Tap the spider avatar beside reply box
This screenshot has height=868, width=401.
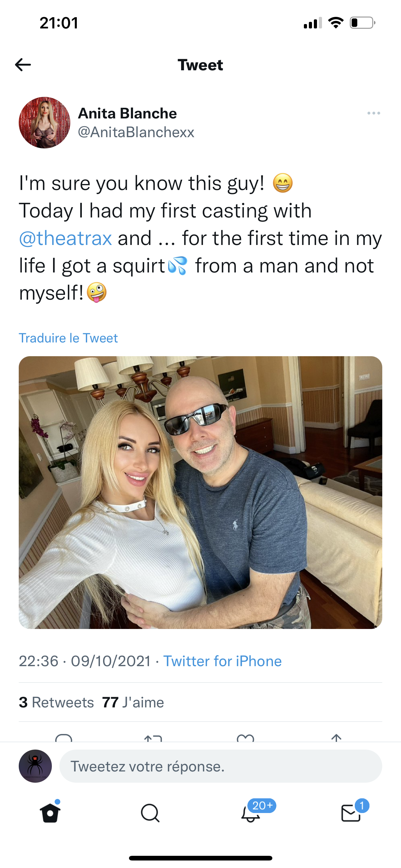coord(35,766)
